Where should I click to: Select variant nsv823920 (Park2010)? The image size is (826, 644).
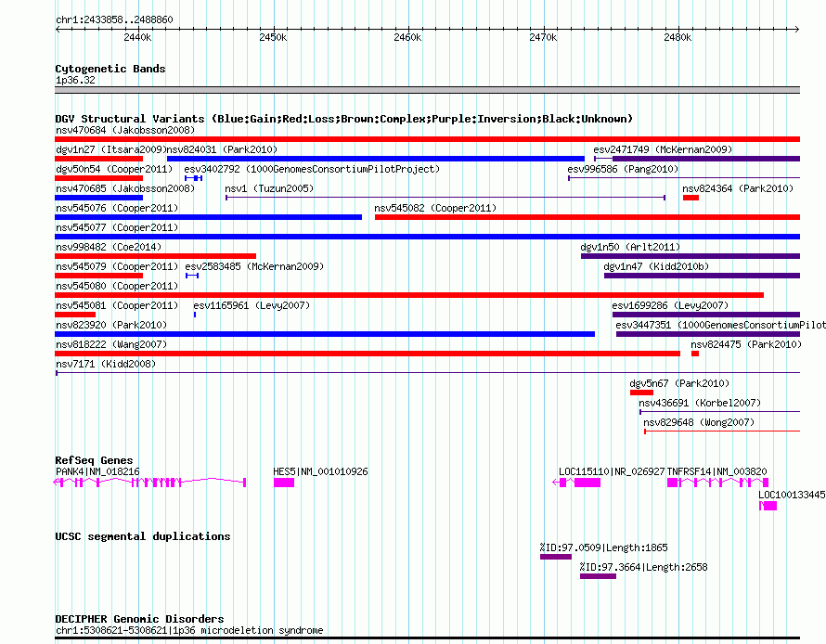click(x=111, y=325)
